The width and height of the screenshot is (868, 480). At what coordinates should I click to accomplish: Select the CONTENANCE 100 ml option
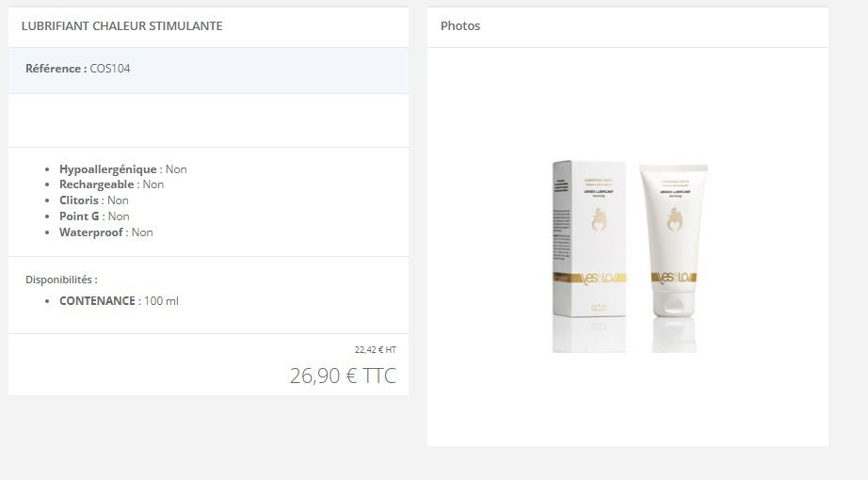tap(119, 301)
